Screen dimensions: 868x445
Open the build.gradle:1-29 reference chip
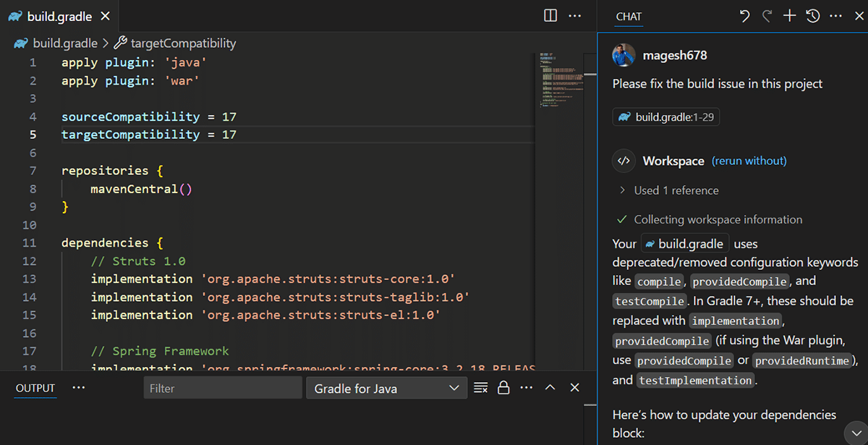tap(666, 117)
